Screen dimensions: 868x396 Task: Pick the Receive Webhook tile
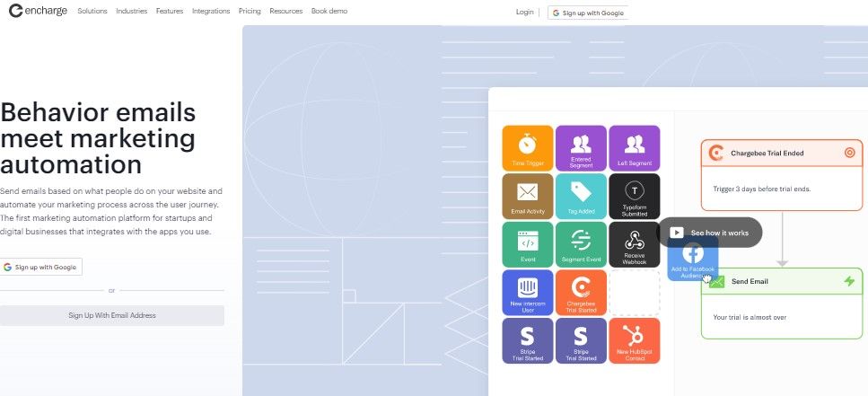pos(635,244)
